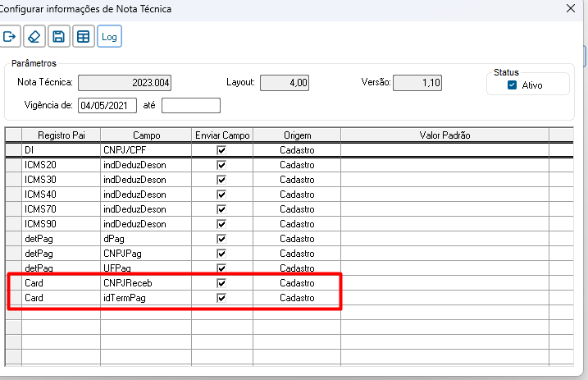This screenshot has width=588, height=380.
Task: Click the Campo column header
Action: pos(146,135)
